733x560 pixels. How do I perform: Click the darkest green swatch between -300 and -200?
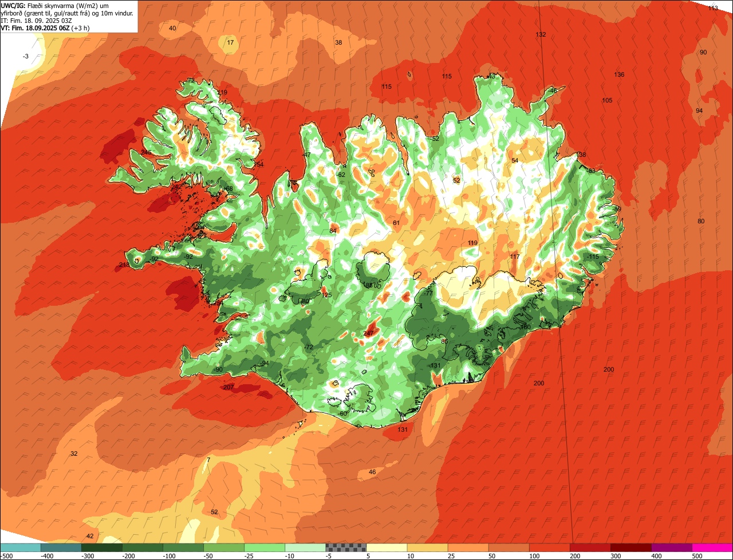tap(101, 547)
